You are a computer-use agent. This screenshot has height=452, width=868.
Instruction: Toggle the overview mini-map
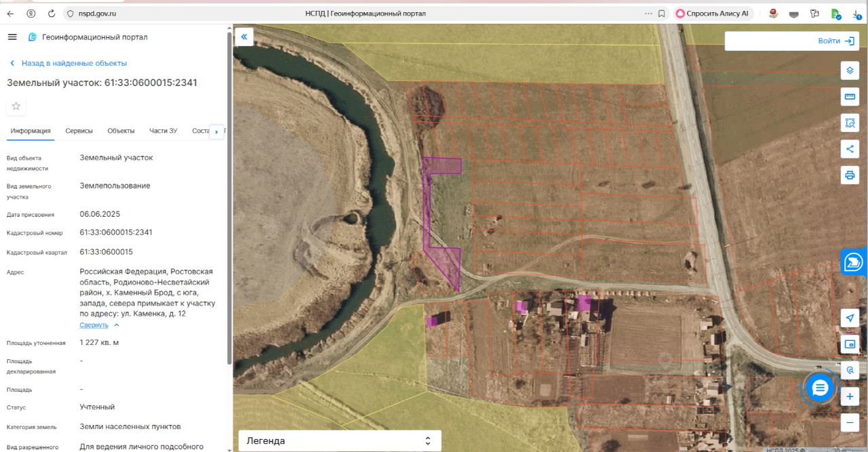[850, 344]
